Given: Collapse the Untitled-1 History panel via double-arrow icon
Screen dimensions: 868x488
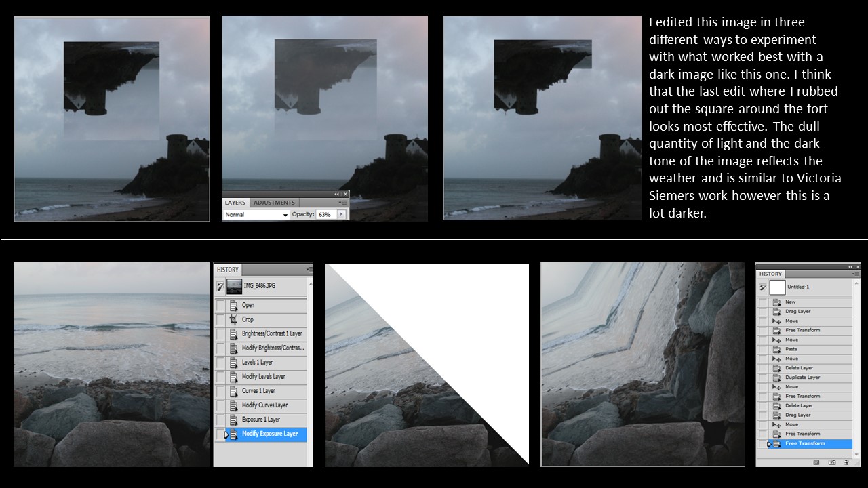Looking at the screenshot, I should tap(850, 266).
